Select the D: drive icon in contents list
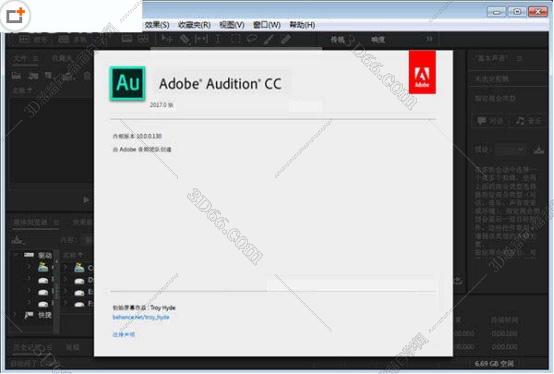Screen dimensions: 554x374 [79, 281]
